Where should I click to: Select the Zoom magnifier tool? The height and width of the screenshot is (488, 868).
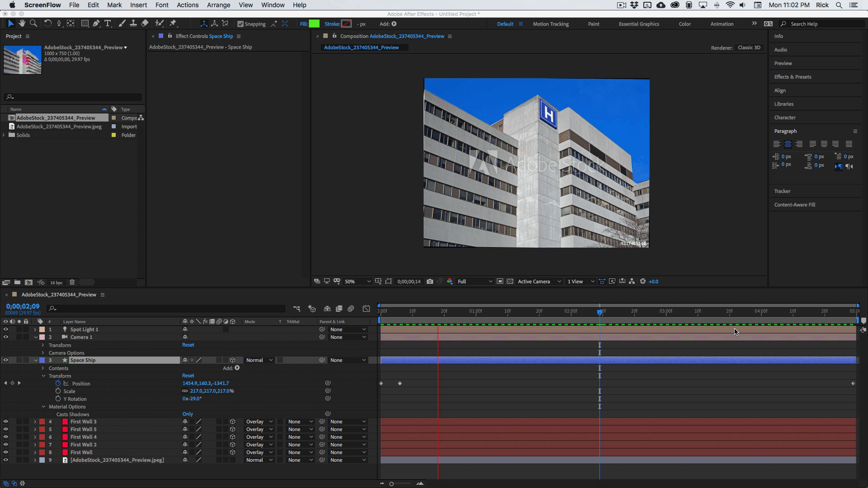coord(33,23)
